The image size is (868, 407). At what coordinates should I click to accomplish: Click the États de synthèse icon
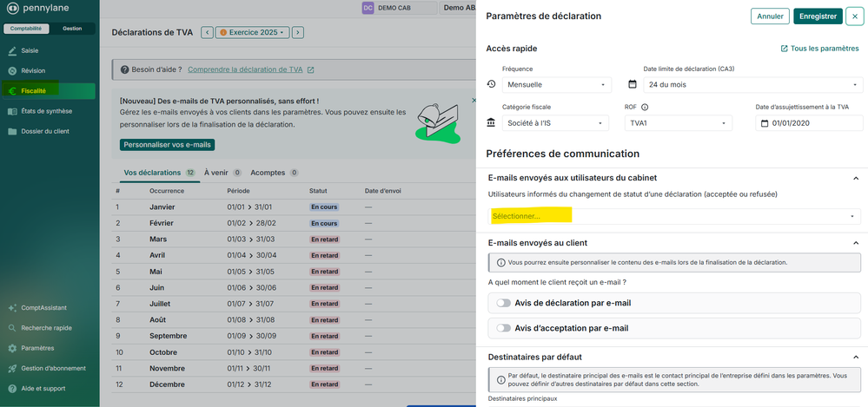(x=12, y=111)
